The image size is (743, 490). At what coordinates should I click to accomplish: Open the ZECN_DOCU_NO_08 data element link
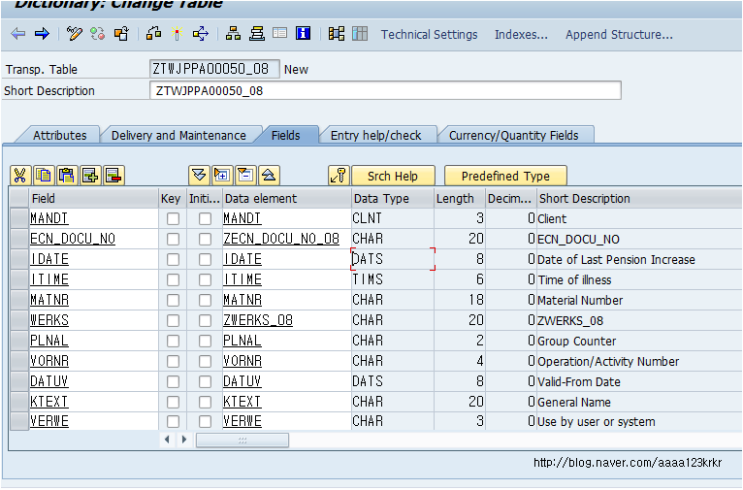pyautogui.click(x=281, y=239)
